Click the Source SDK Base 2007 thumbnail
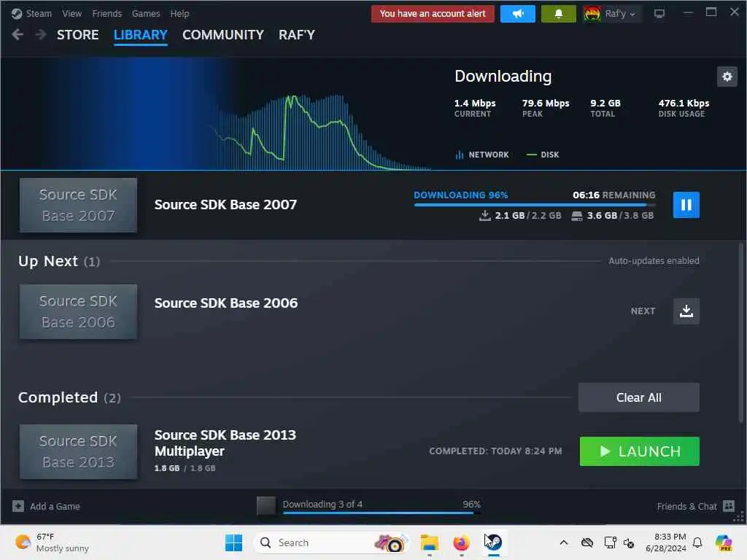This screenshot has width=747, height=560. point(78,205)
